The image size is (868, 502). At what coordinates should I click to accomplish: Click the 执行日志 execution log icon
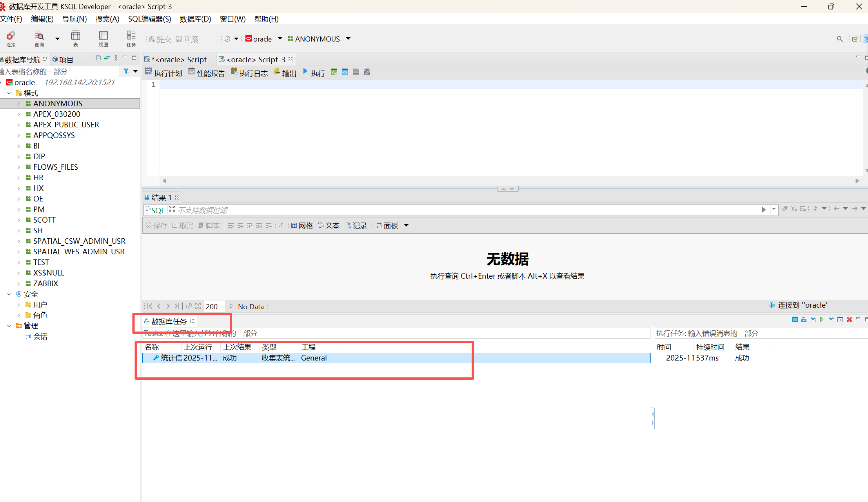point(234,72)
